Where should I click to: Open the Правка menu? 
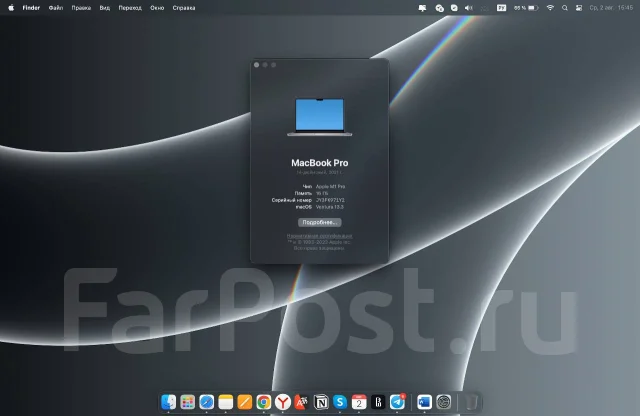pyautogui.click(x=81, y=8)
